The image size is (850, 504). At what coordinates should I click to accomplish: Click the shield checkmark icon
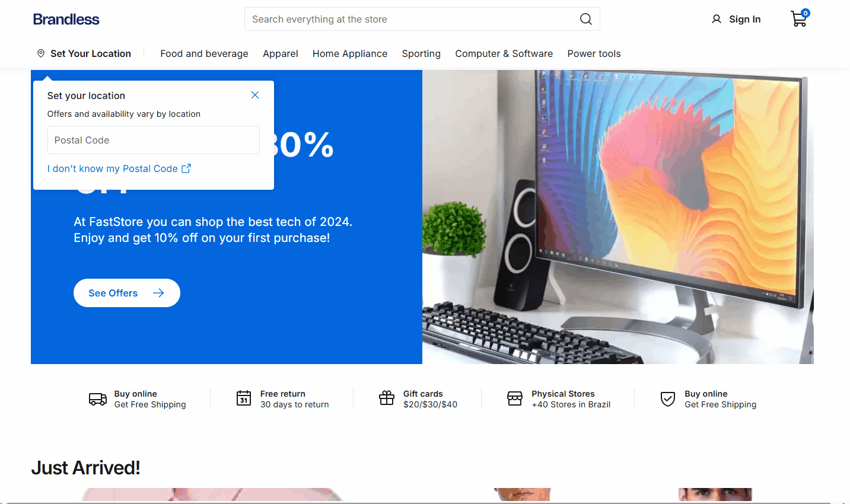[x=668, y=399]
